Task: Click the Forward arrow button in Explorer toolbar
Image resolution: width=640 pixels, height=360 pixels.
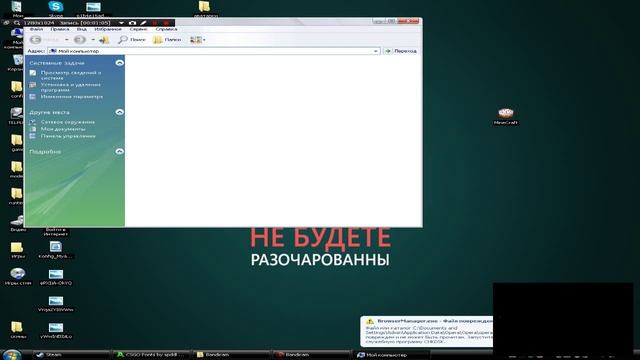Action: (80, 40)
